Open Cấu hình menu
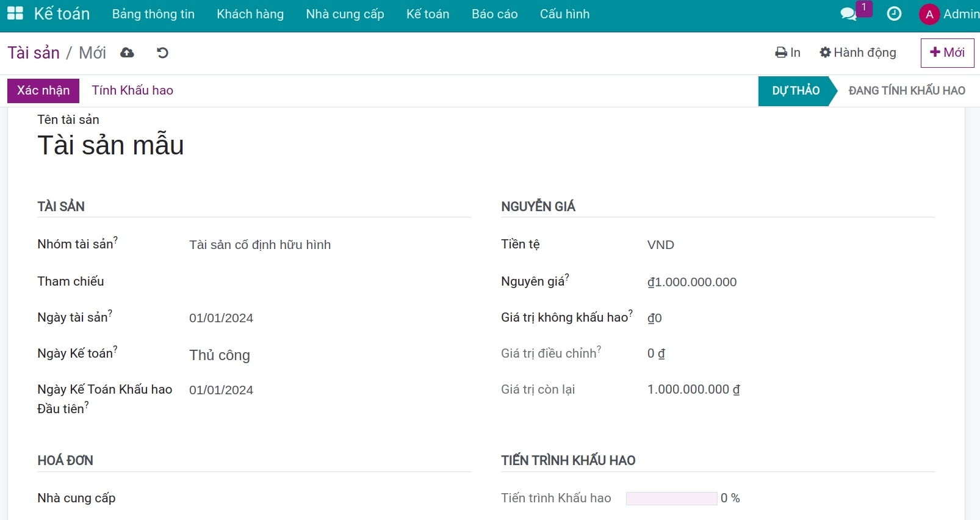The image size is (980, 520). point(565,14)
